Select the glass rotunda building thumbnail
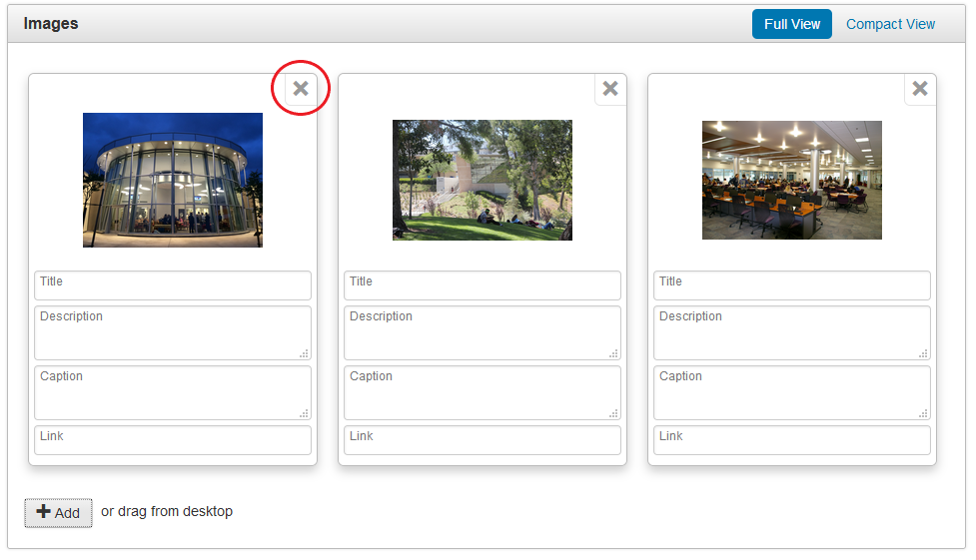Screen dimensions: 976x560 pyautogui.click(x=173, y=180)
